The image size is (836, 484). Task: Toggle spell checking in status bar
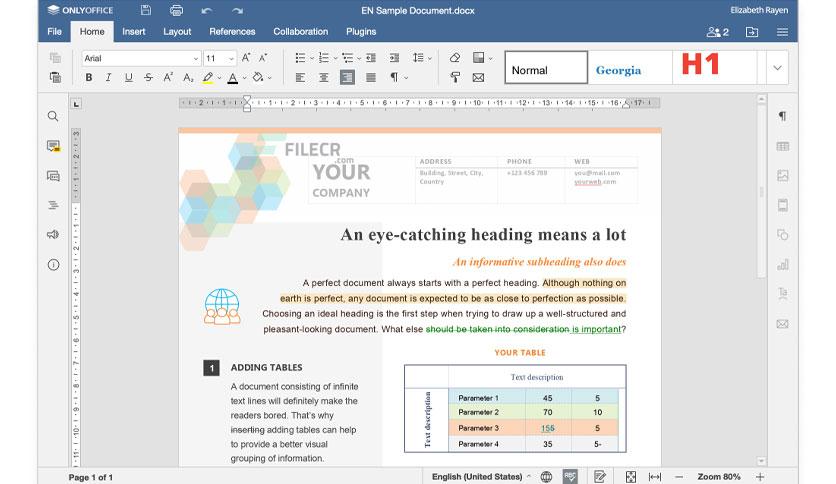[x=570, y=477]
